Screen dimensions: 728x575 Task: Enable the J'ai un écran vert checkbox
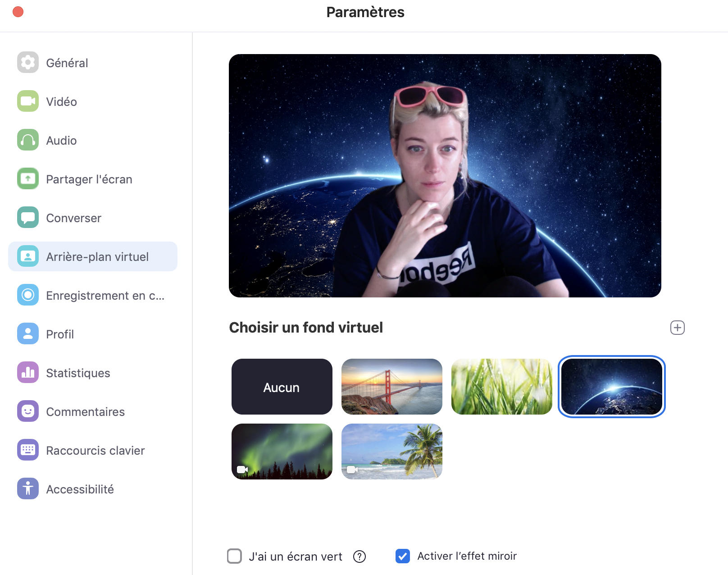pyautogui.click(x=234, y=556)
